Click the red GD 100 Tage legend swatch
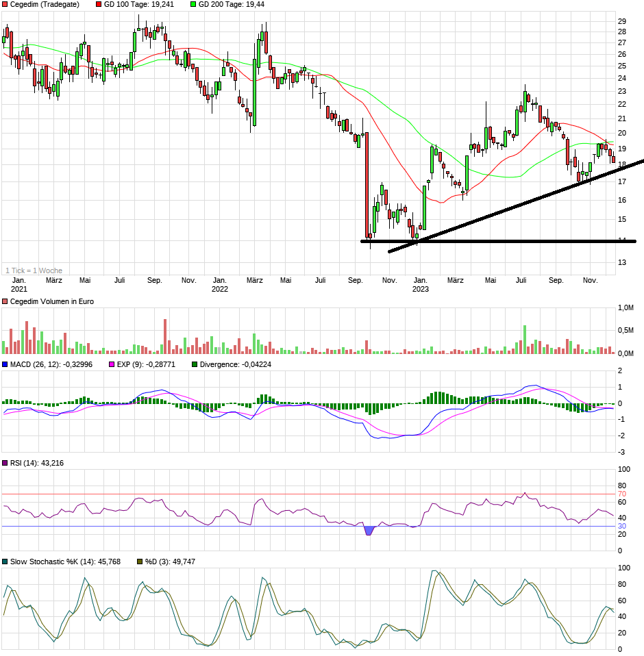 click(x=99, y=4)
